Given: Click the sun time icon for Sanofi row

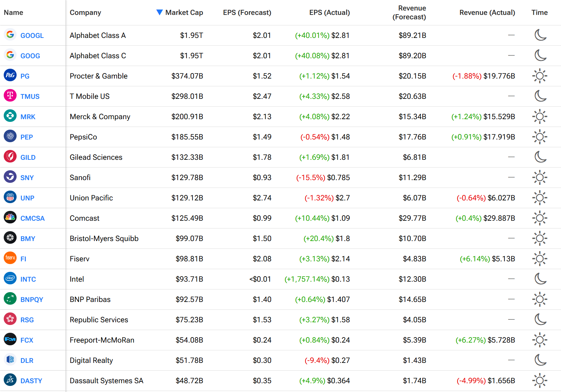Looking at the screenshot, I should pyautogui.click(x=540, y=177).
